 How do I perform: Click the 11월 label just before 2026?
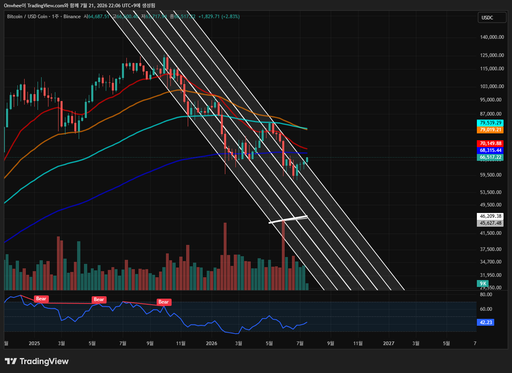181,343
